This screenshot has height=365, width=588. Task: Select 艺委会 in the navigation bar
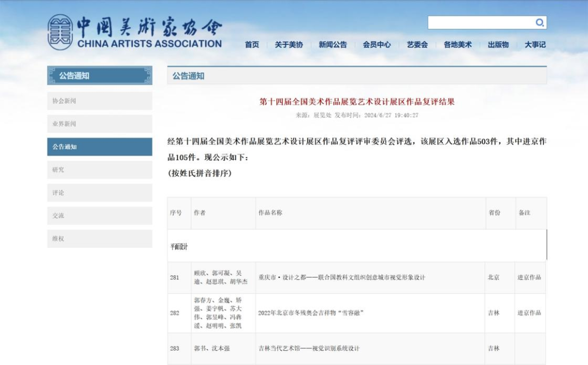(418, 45)
